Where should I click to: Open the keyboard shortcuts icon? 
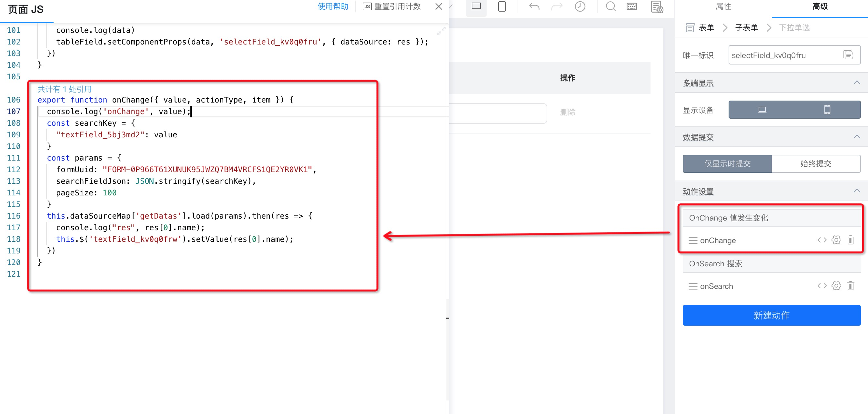[x=632, y=7]
